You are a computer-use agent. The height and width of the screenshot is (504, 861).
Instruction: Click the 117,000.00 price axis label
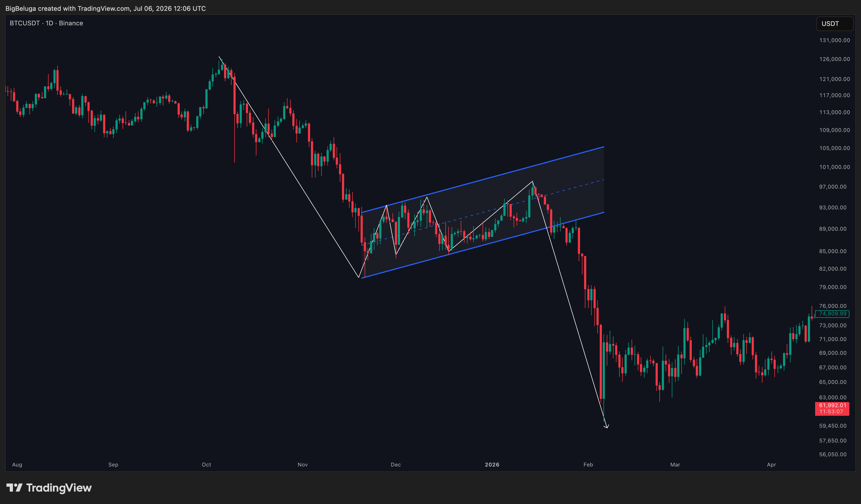[x=834, y=95]
